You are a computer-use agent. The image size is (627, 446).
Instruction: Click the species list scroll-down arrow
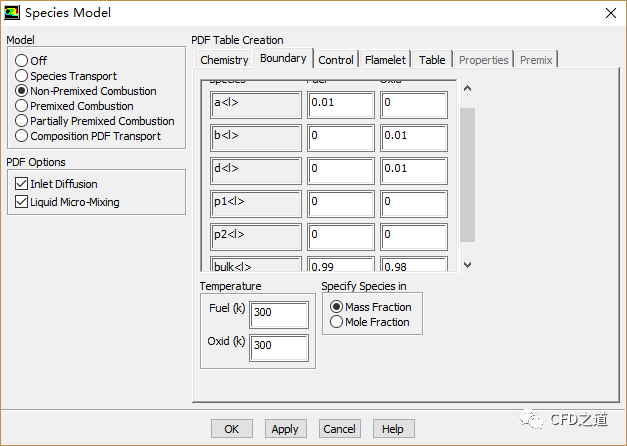(x=467, y=264)
